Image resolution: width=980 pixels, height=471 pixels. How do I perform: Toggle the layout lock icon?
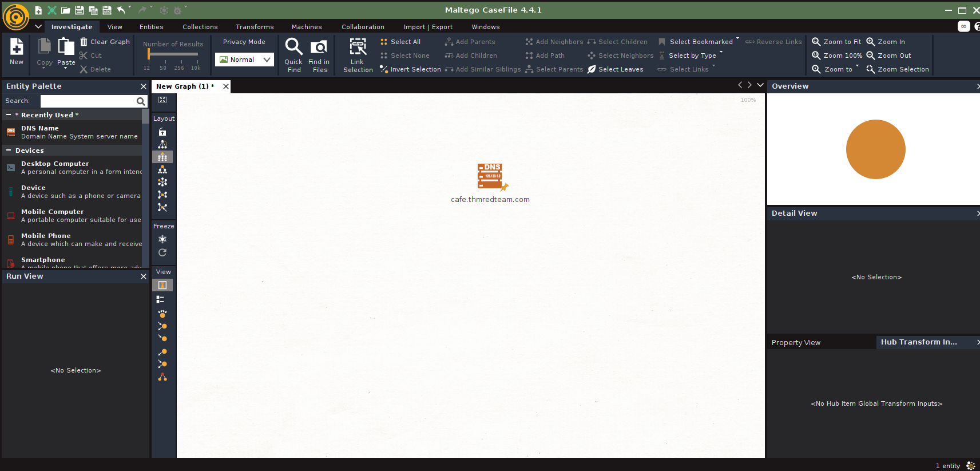[162, 132]
